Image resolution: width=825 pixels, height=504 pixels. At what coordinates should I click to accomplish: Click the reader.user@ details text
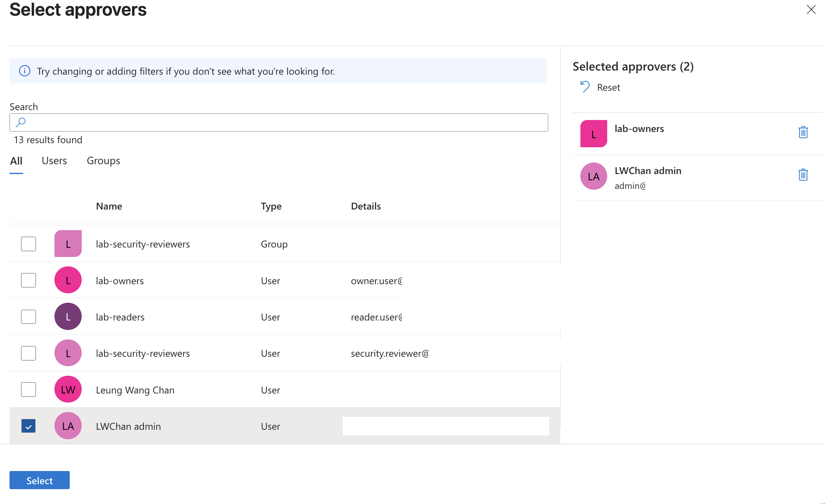(x=377, y=317)
